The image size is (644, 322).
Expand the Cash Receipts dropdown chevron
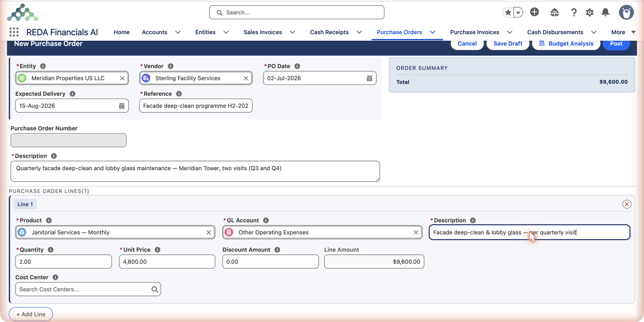(x=359, y=32)
